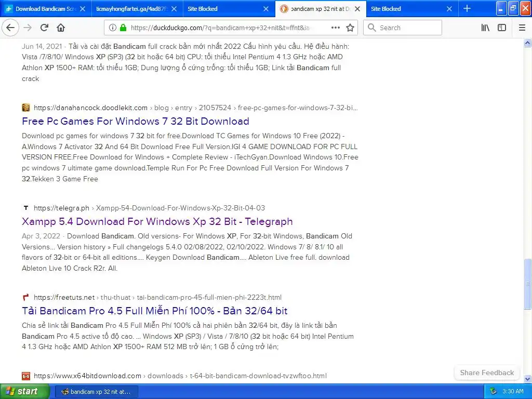532x399 pixels.
Task: Click the taskbar clock 3:30 AM
Action: 513,391
